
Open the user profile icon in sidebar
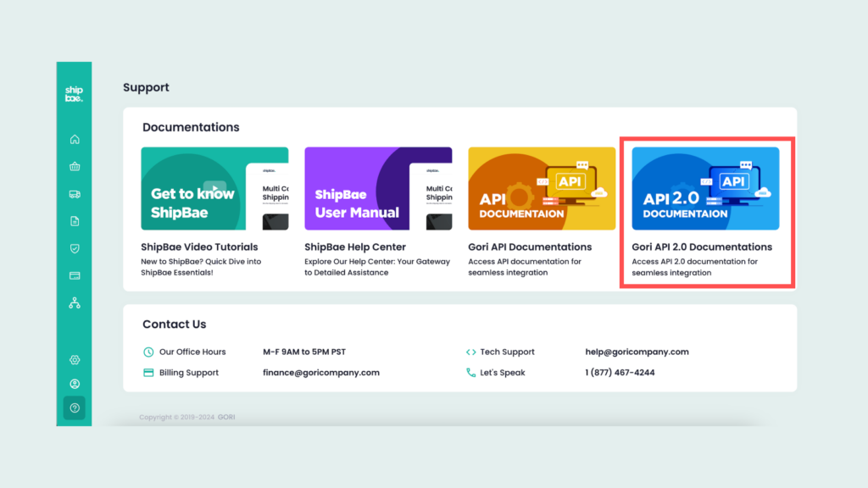coord(75,384)
